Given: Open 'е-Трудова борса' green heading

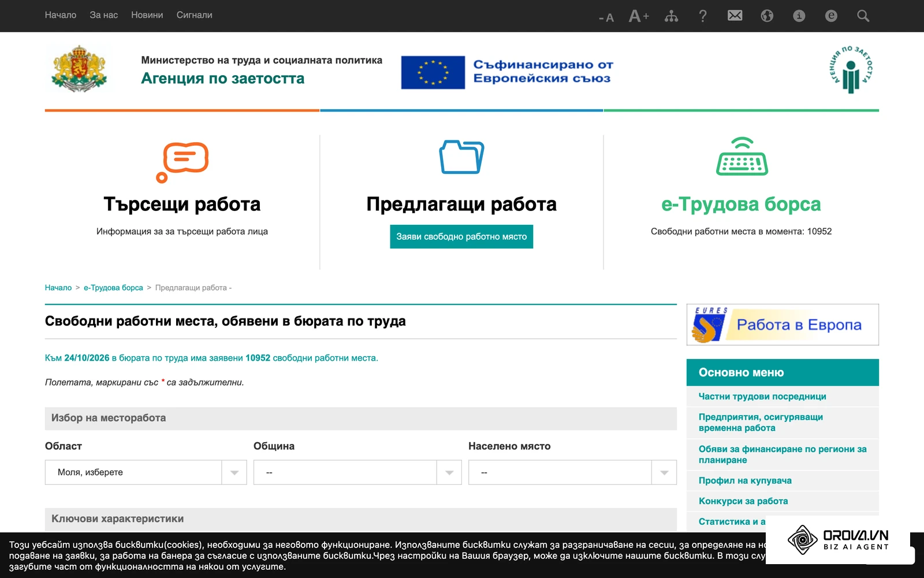Looking at the screenshot, I should pyautogui.click(x=741, y=204).
